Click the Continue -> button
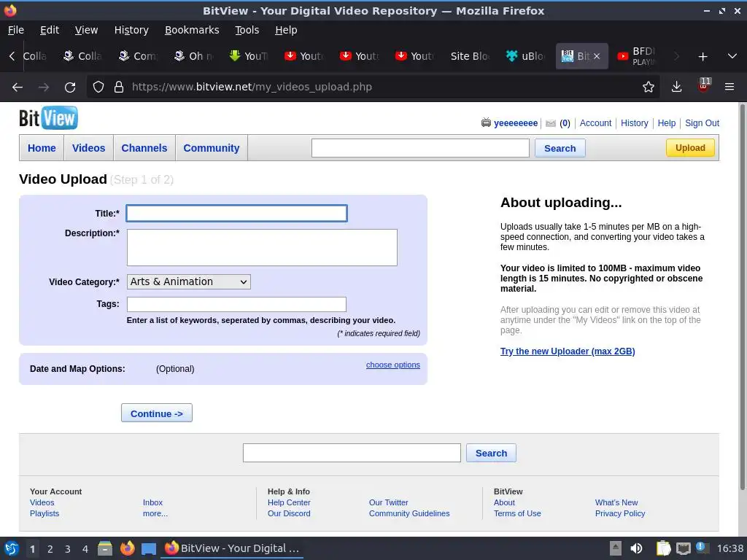 pyautogui.click(x=157, y=413)
